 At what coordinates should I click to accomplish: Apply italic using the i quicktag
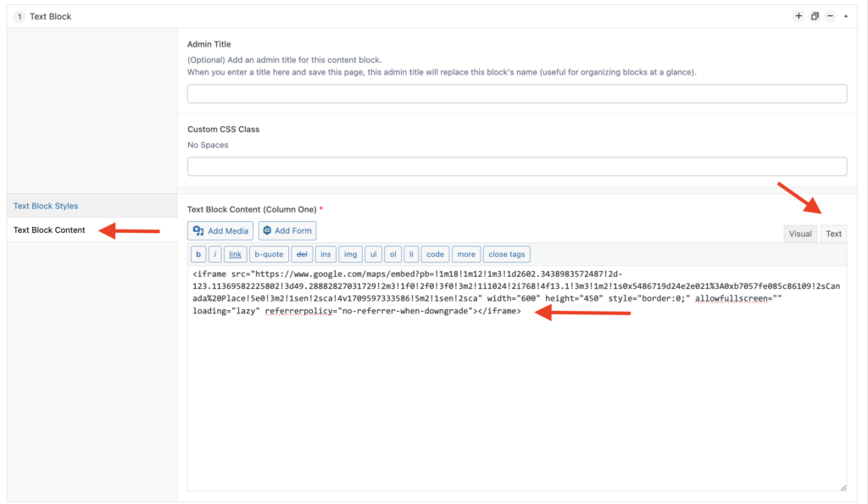click(215, 254)
